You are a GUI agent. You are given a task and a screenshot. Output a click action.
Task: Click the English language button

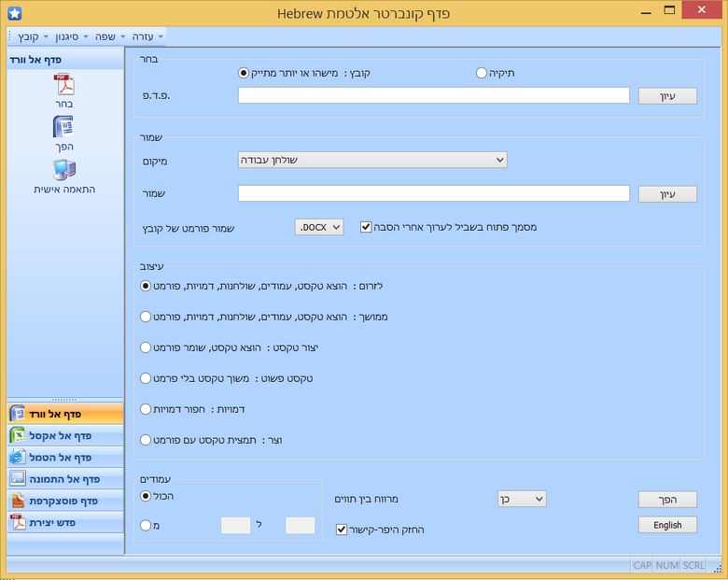pos(667,525)
